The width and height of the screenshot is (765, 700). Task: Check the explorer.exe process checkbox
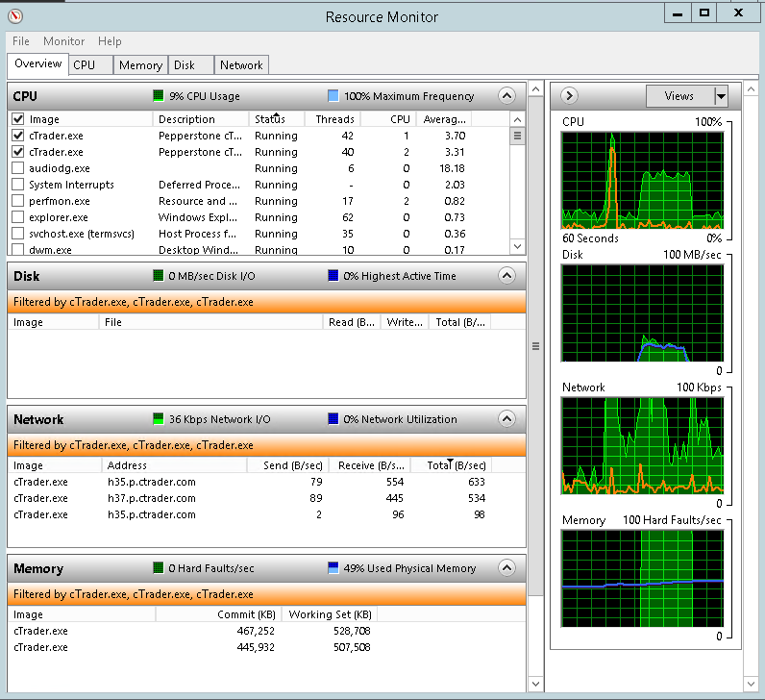point(18,217)
